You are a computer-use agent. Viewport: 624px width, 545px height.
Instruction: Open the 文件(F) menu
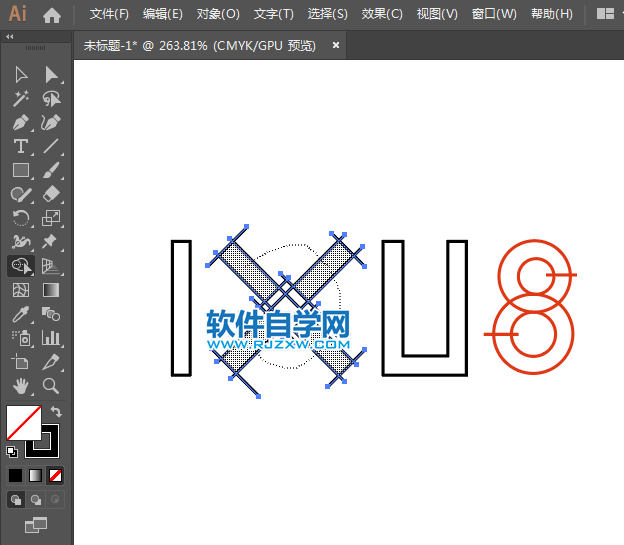(109, 14)
